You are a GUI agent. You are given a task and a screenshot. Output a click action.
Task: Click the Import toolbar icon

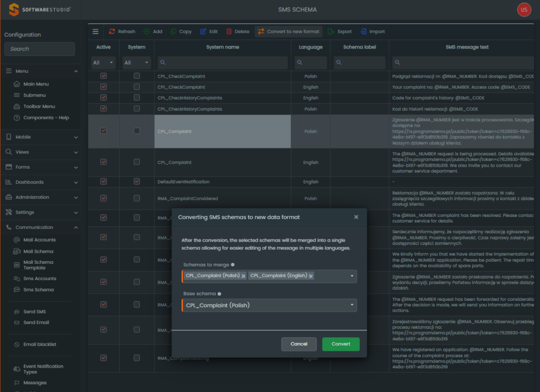[363, 32]
